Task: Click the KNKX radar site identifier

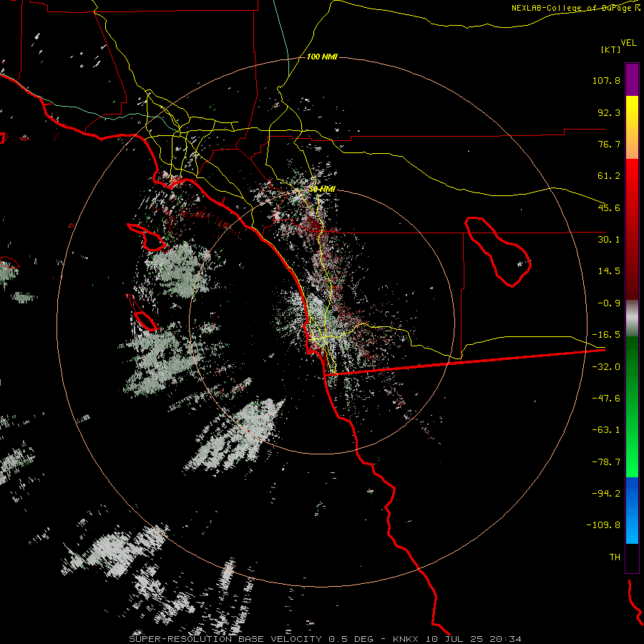Action: click(406, 639)
